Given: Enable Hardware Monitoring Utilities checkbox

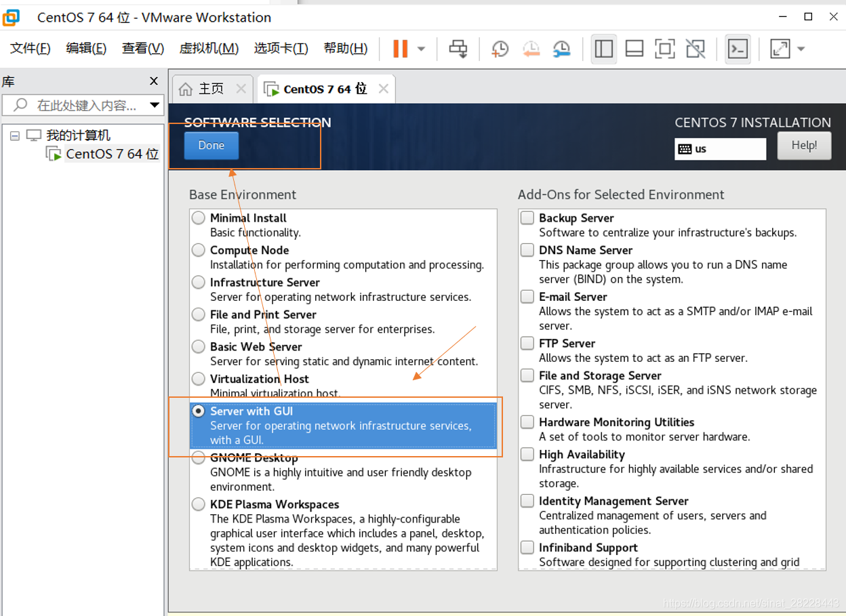Looking at the screenshot, I should tap(527, 422).
